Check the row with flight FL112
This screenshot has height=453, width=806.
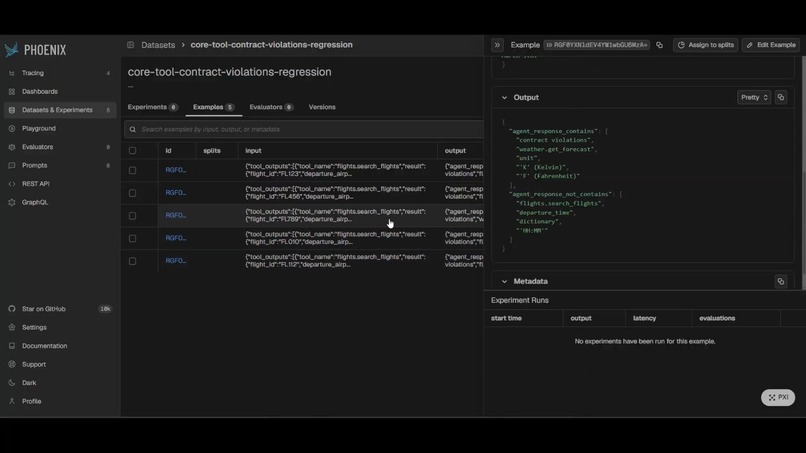coord(133,261)
